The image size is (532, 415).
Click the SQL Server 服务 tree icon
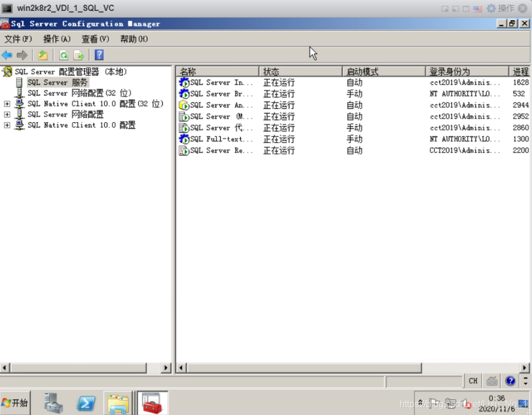pos(19,83)
